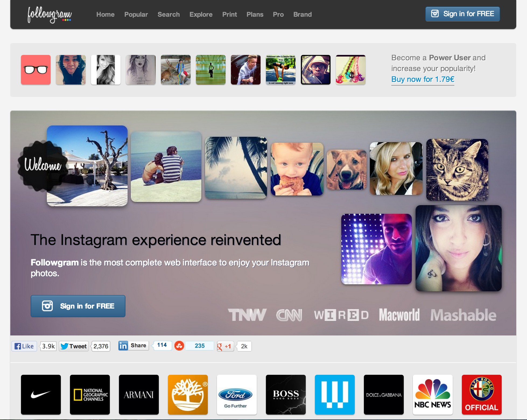Open the NBC News brand tile
Viewport: 527px width, 420px height.
tap(433, 395)
